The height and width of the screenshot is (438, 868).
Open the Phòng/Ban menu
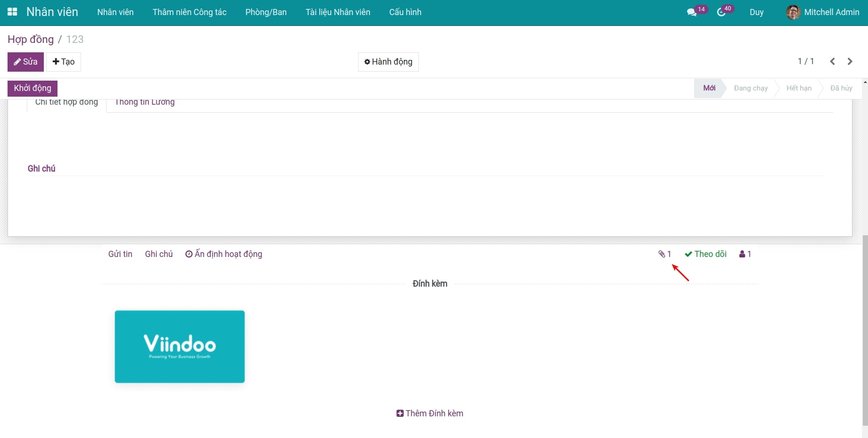coord(266,12)
